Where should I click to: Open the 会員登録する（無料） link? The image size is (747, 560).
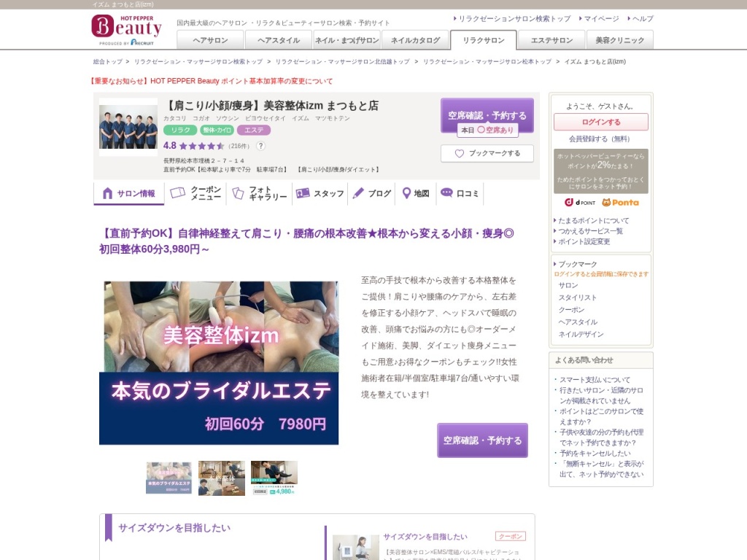pos(600,139)
